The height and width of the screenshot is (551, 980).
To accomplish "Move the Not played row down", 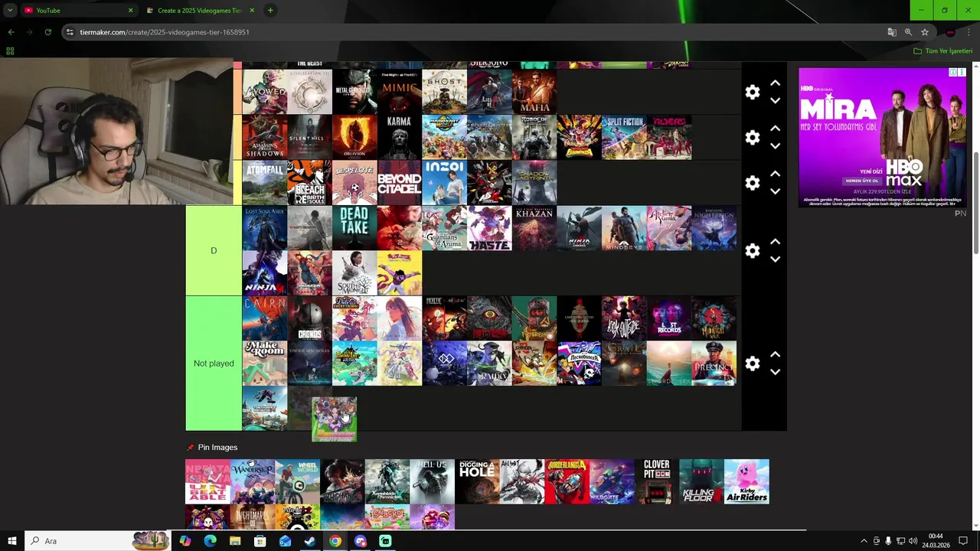I will point(775,372).
